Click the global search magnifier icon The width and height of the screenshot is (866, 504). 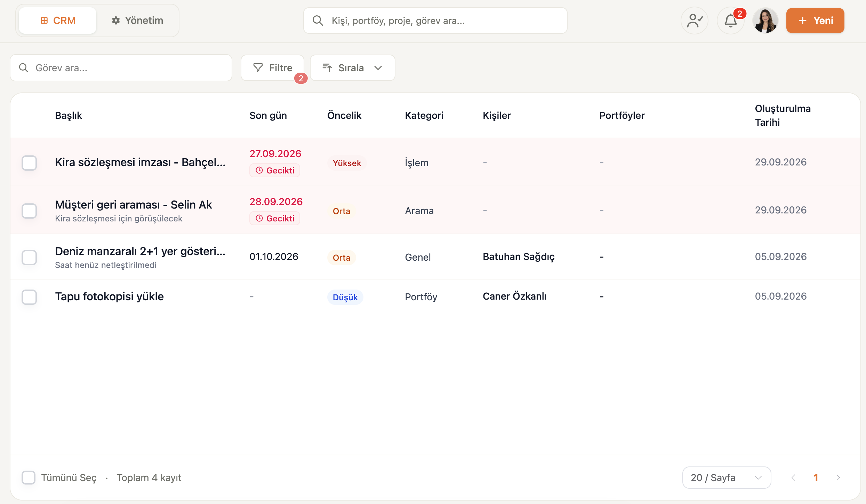[318, 21]
